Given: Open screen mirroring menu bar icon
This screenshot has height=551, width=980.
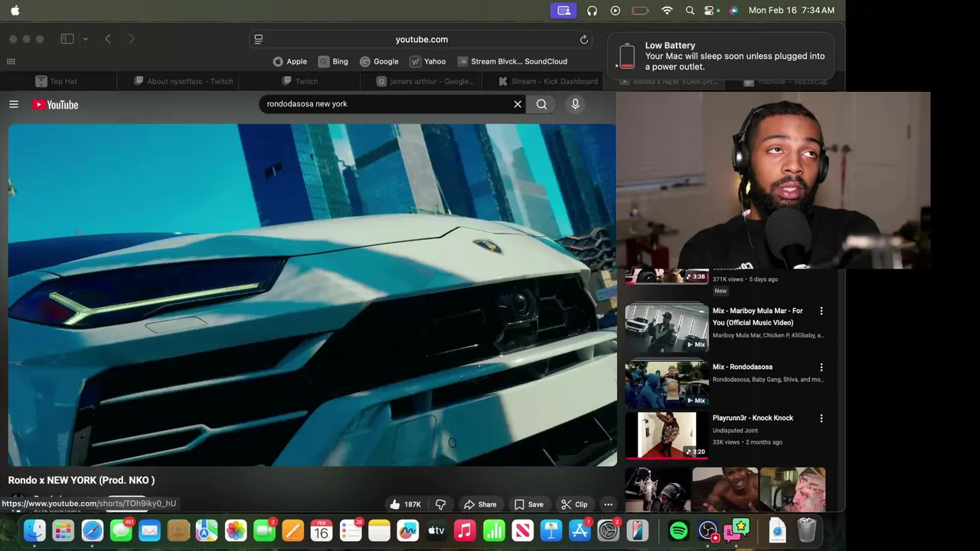Looking at the screenshot, I should point(564,11).
